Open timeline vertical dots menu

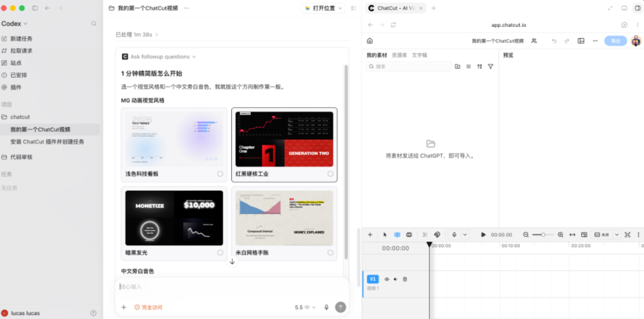(638, 235)
